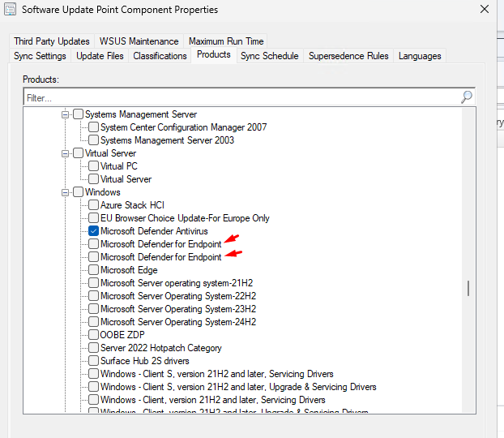
Task: Open the Classifications tab
Action: coord(160,56)
